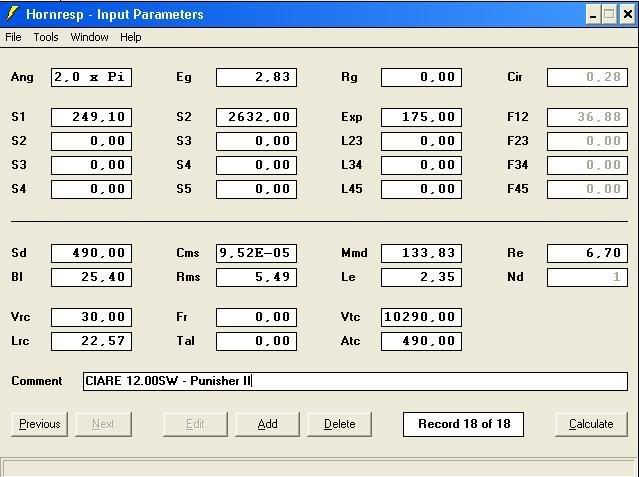This screenshot has width=639, height=477.
Task: Click the Eg input field
Action: click(256, 77)
